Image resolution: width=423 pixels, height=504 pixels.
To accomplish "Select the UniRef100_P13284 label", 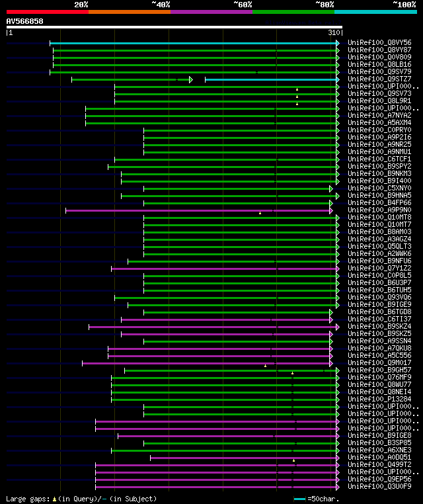I will click(x=379, y=399).
